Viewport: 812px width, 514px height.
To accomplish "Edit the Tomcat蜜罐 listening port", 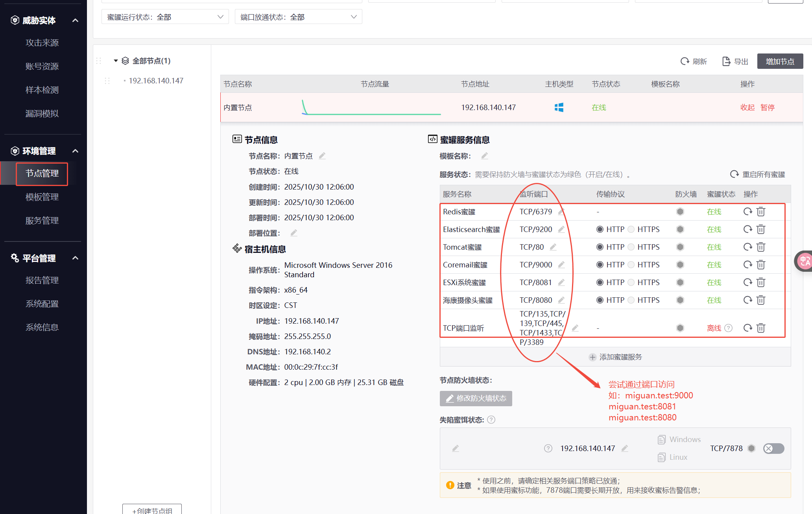I will coord(553,247).
